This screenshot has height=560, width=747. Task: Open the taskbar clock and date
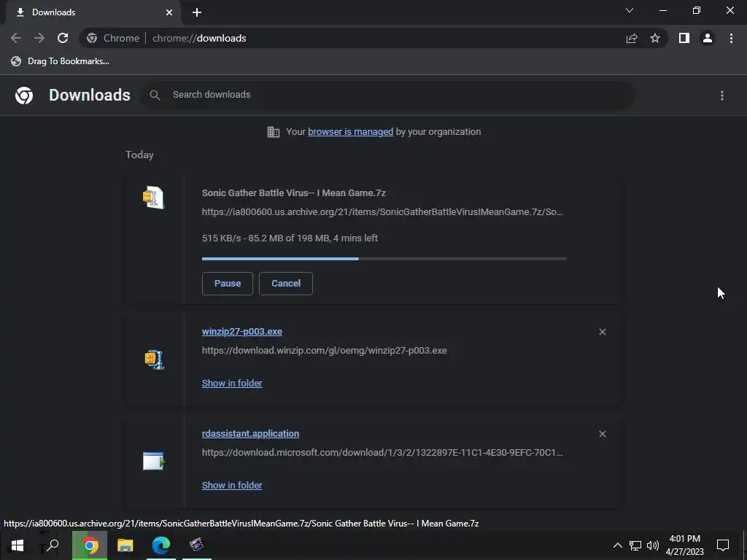[684, 545]
